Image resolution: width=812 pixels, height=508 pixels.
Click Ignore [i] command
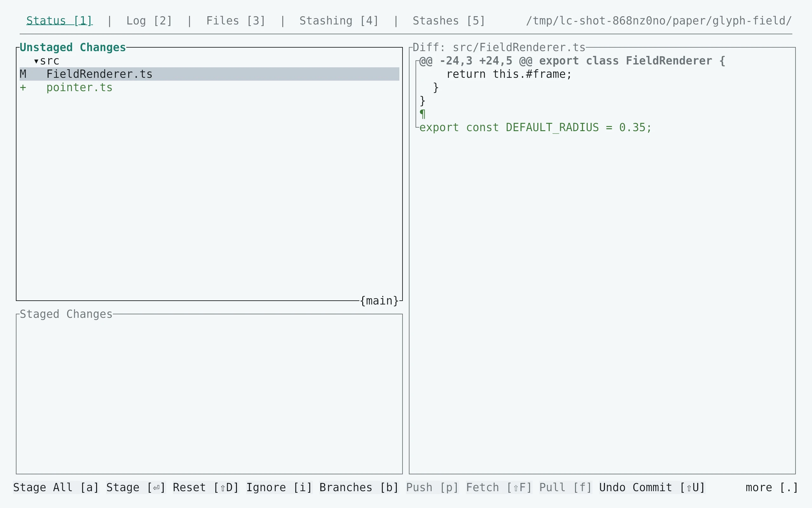pos(279,487)
